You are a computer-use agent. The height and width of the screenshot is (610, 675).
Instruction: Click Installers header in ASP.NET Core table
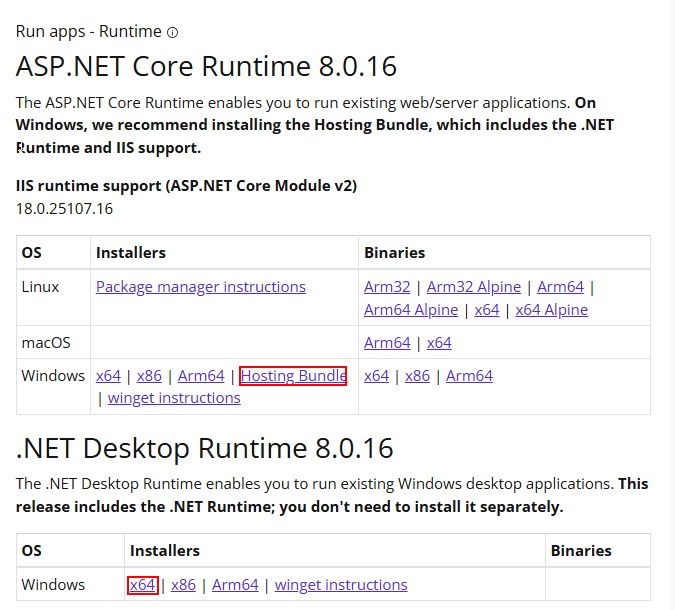pyautogui.click(x=131, y=253)
